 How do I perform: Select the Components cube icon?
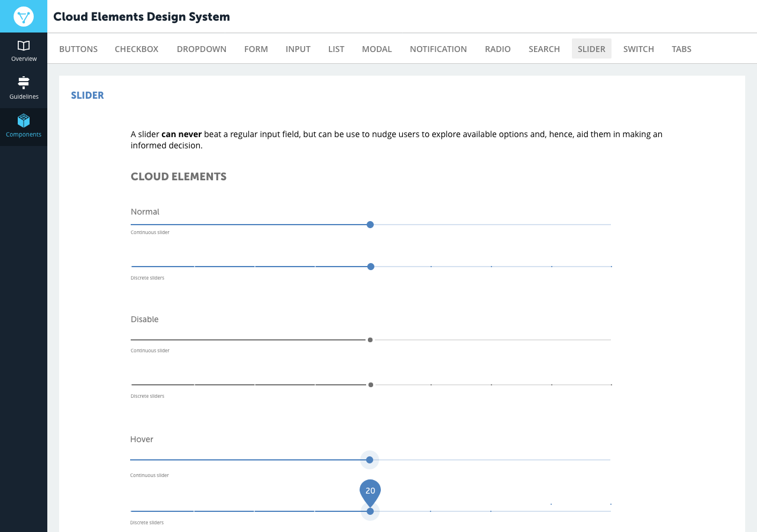(24, 121)
